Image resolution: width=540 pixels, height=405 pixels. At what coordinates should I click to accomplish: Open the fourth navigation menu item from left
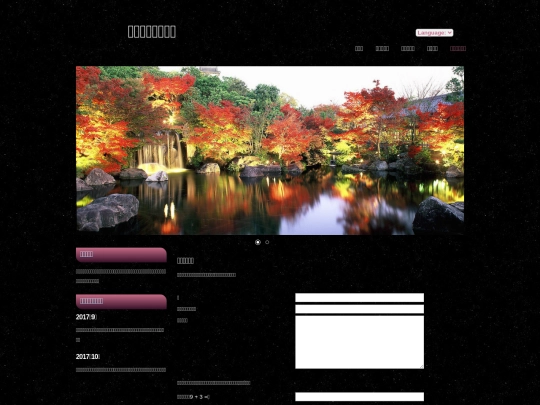432,49
